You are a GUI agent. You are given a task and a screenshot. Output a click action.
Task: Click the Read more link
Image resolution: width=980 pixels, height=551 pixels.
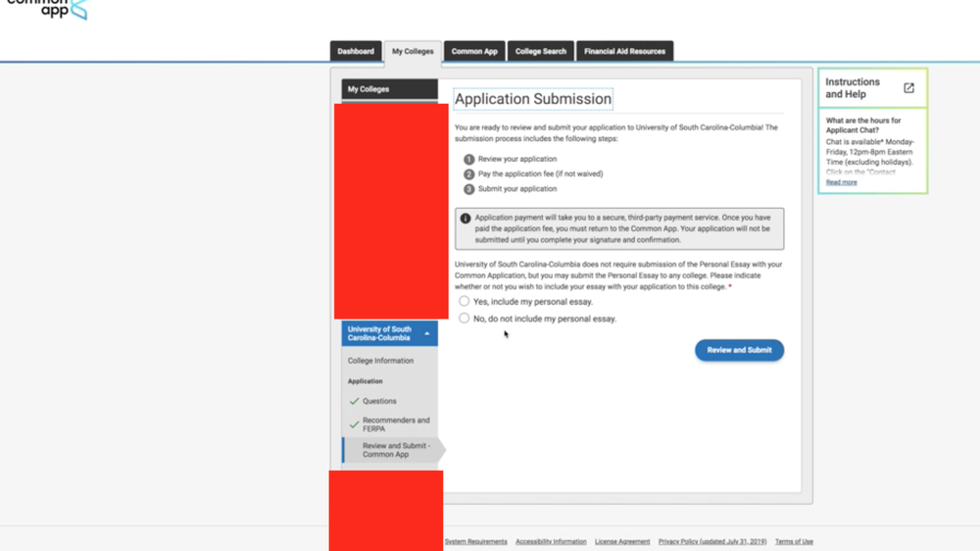(x=841, y=182)
